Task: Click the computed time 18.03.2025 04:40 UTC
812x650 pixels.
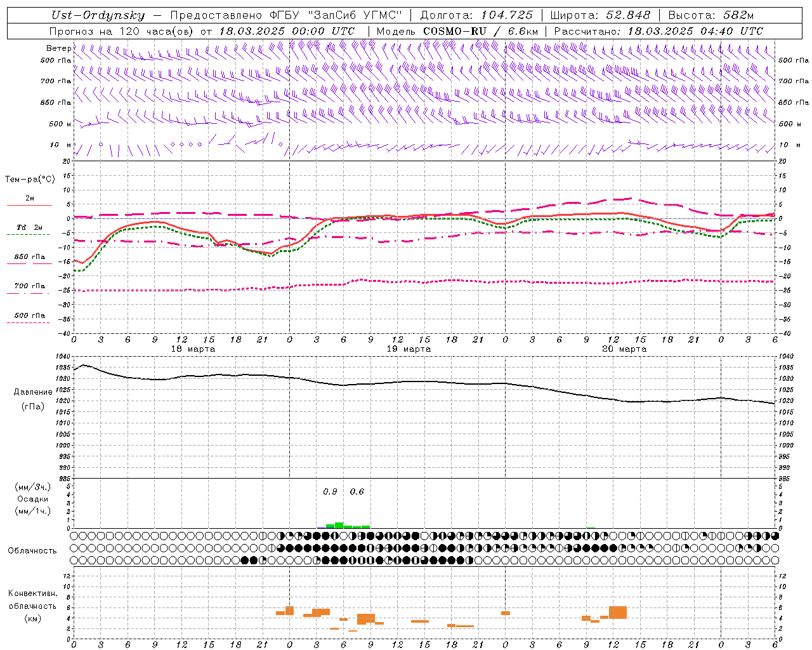Action: (x=695, y=31)
